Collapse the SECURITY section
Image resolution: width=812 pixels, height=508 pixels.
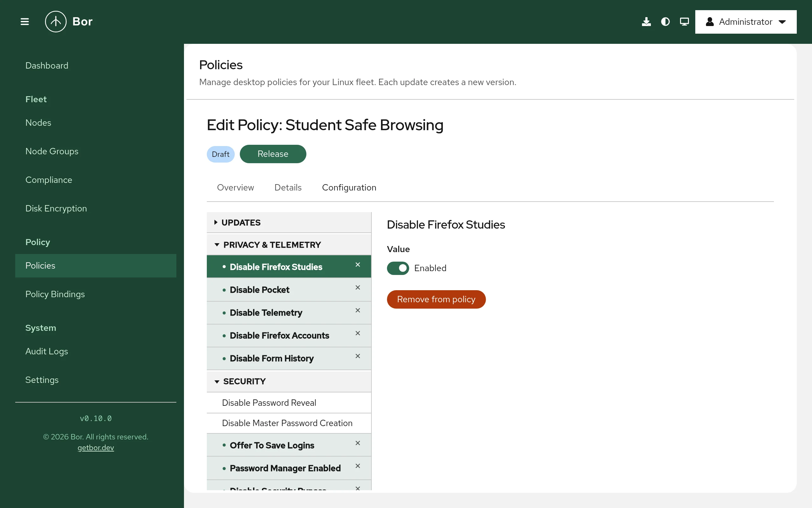coord(289,381)
